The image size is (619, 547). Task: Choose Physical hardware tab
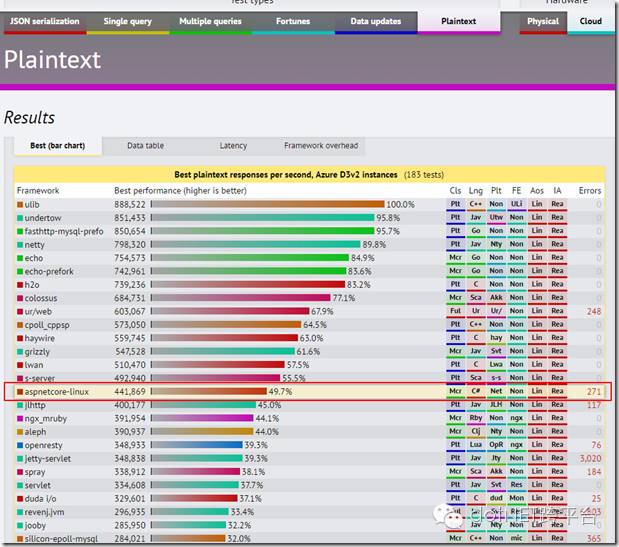(543, 22)
